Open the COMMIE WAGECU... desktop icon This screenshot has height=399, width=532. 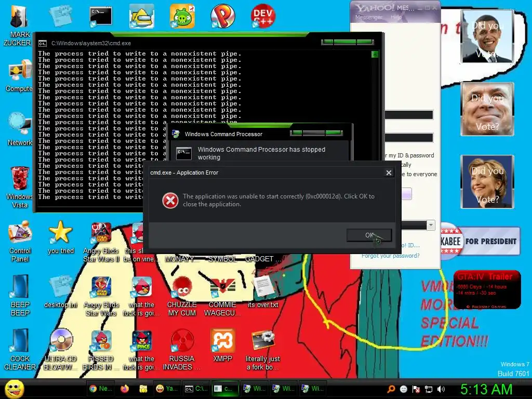click(x=222, y=296)
